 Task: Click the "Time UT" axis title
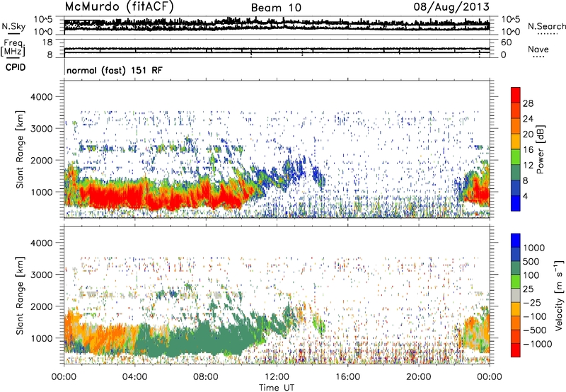coord(277,388)
